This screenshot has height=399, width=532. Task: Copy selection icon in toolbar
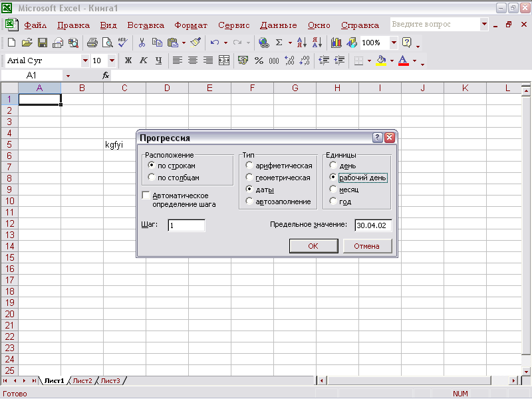point(157,43)
